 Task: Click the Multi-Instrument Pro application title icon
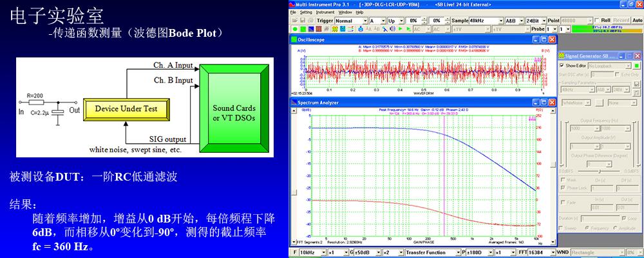pyautogui.click(x=292, y=5)
